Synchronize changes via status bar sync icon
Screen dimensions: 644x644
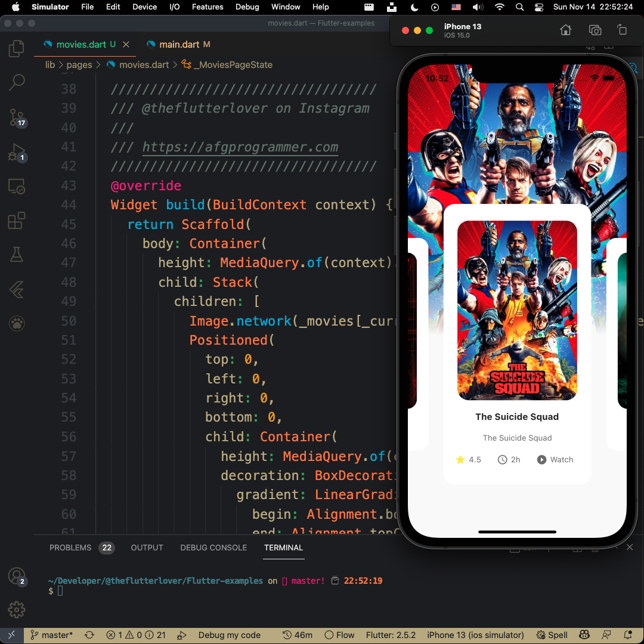click(89, 635)
